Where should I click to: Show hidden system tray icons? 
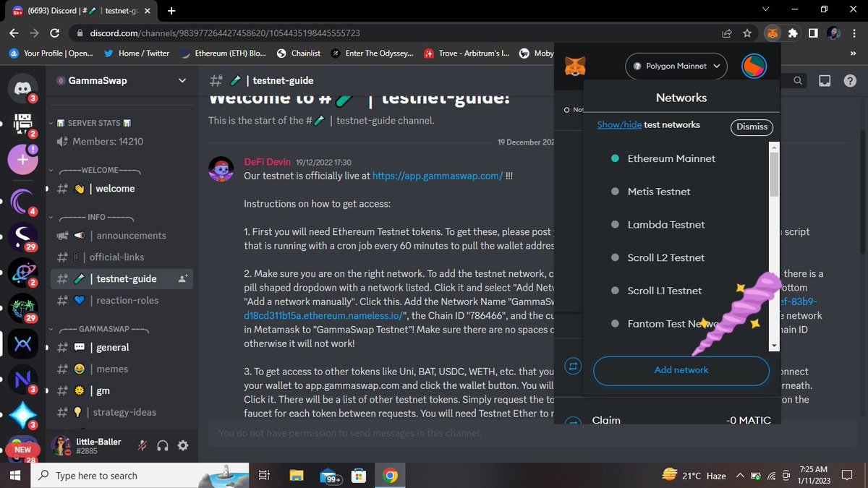click(x=740, y=476)
